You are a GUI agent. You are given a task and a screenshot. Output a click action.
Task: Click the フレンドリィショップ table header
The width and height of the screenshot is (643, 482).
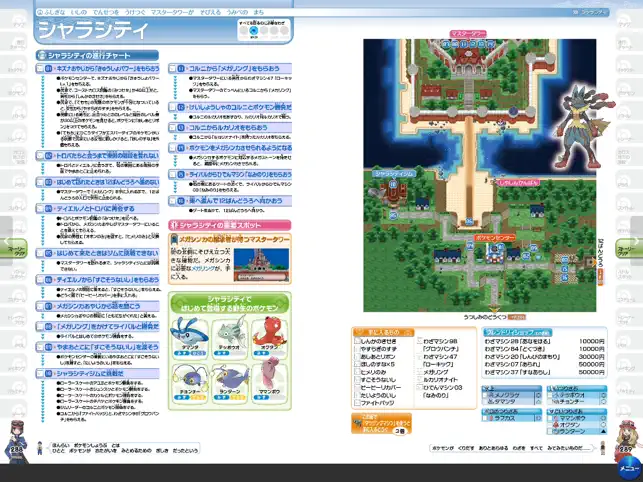[x=517, y=333]
